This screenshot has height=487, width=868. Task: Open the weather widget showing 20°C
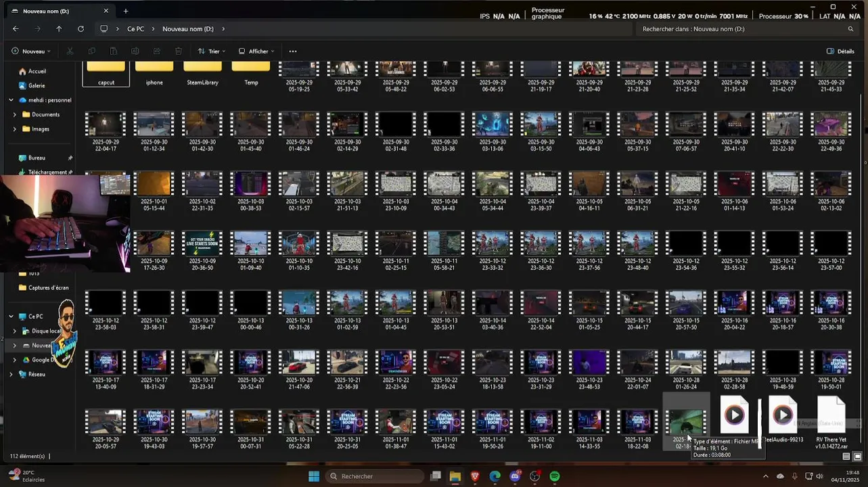tap(26, 476)
